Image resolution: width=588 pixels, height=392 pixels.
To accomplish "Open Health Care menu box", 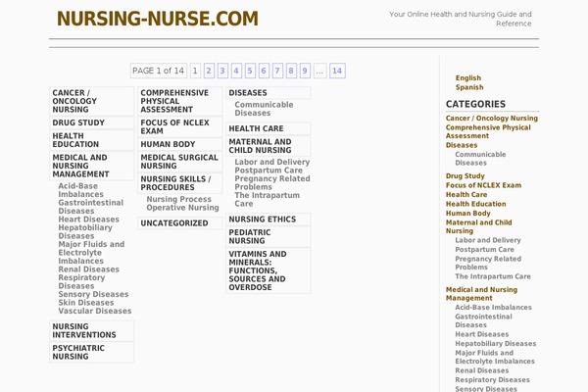I will (269, 128).
